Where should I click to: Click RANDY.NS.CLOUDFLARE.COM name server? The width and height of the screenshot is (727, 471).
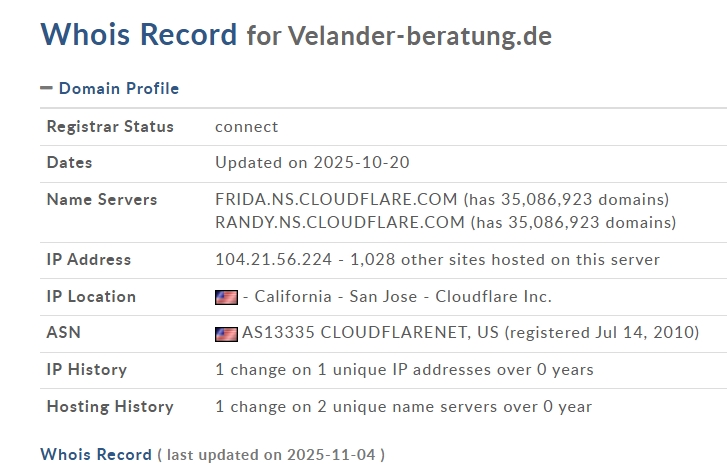340,222
